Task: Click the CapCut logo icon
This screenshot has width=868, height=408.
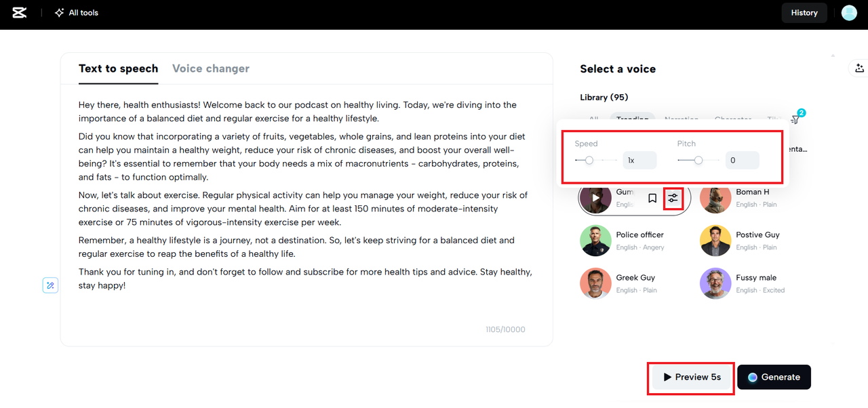Action: click(20, 13)
